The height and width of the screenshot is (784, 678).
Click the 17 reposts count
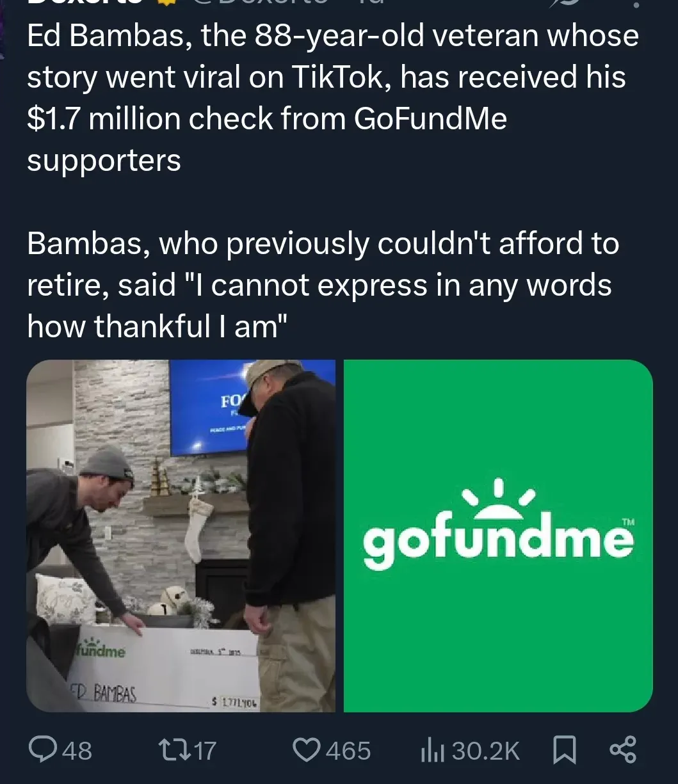pos(205,750)
